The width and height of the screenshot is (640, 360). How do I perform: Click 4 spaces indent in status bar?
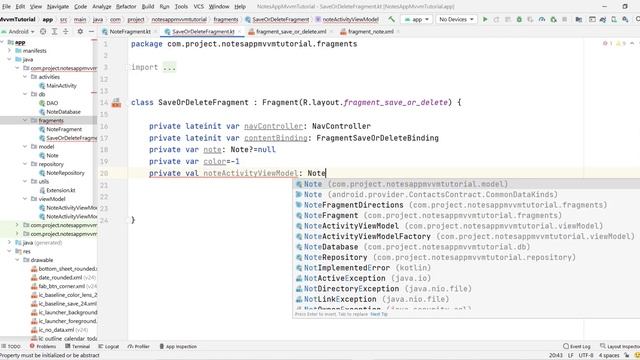pyautogui.click(x=609, y=356)
